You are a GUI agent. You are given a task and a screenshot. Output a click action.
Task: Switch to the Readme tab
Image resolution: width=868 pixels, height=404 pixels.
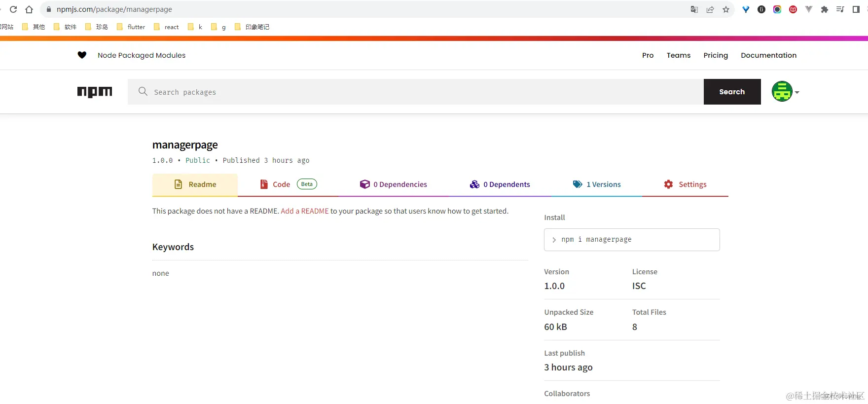pyautogui.click(x=195, y=184)
